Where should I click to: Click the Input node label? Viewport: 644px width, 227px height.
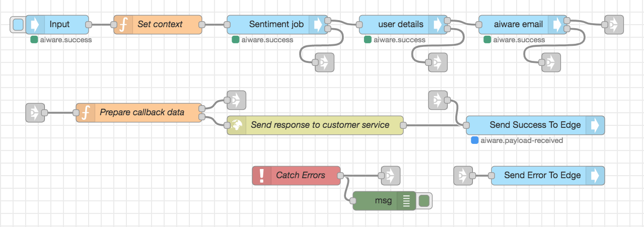point(59,24)
